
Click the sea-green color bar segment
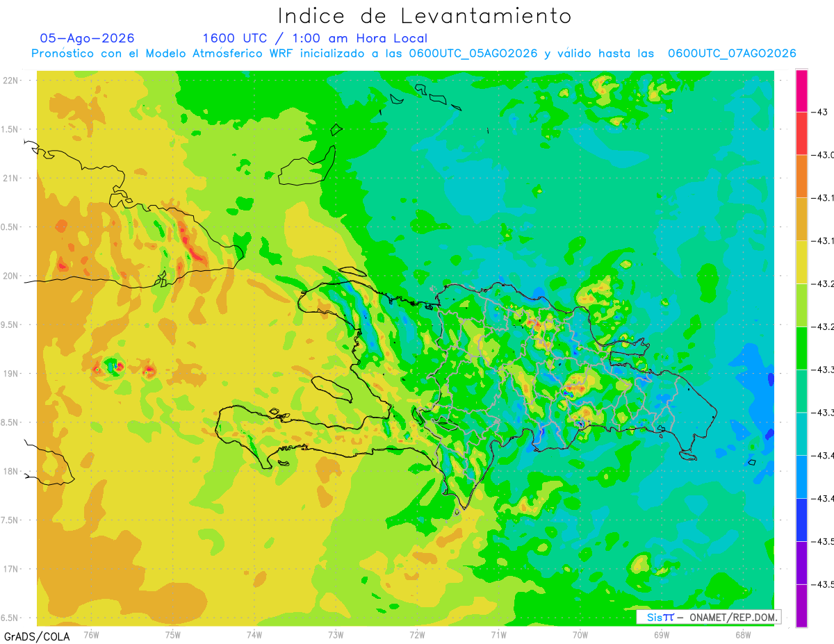point(801,391)
